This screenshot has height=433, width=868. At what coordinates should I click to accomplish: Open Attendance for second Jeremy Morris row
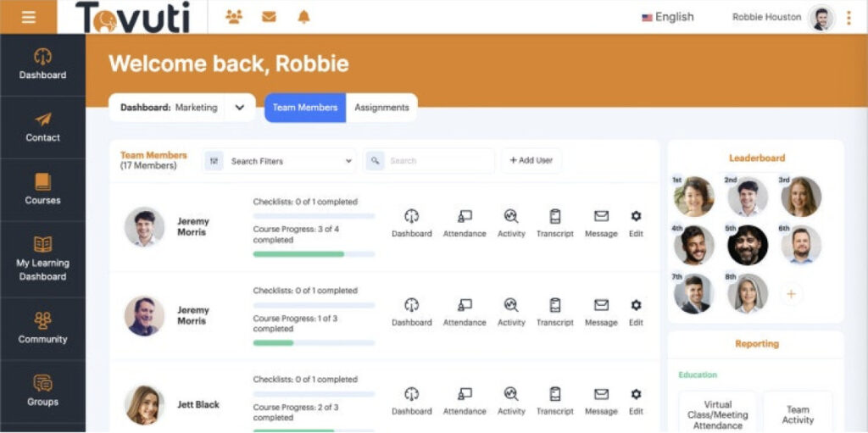465,313
